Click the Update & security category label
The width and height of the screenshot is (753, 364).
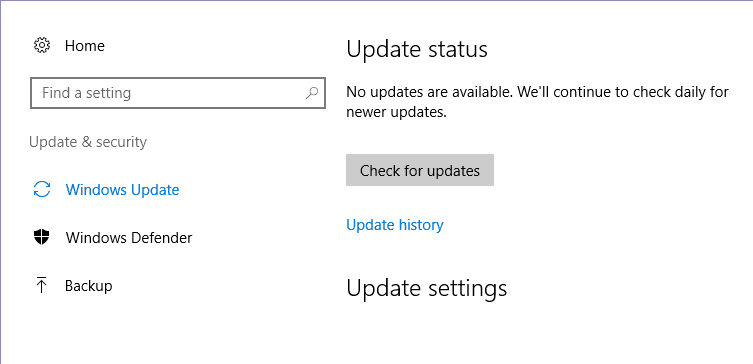(x=88, y=142)
